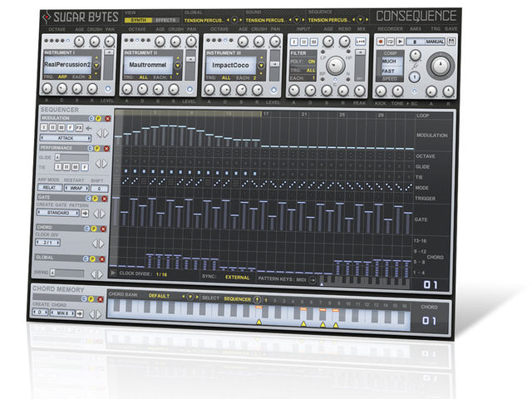Image resolution: width=532 pixels, height=399 pixels.
Task: Click the Modulation clear C icon
Action: pos(91,118)
